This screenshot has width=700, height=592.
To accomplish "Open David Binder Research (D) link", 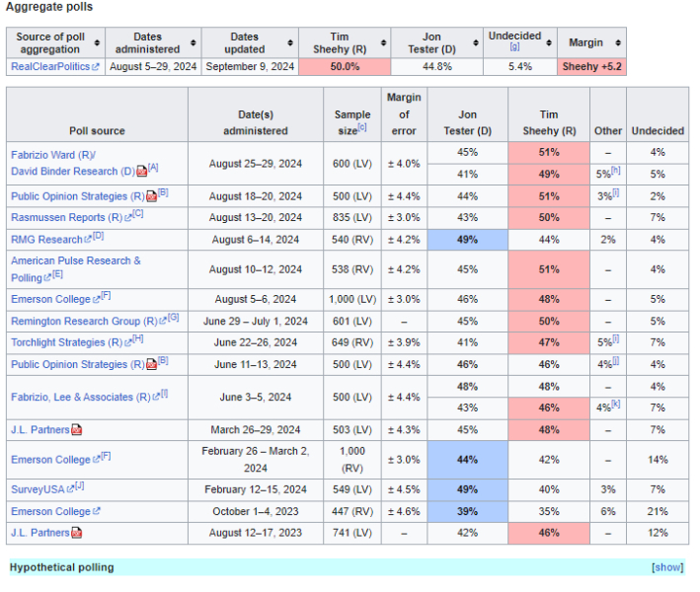I will click(x=73, y=172).
